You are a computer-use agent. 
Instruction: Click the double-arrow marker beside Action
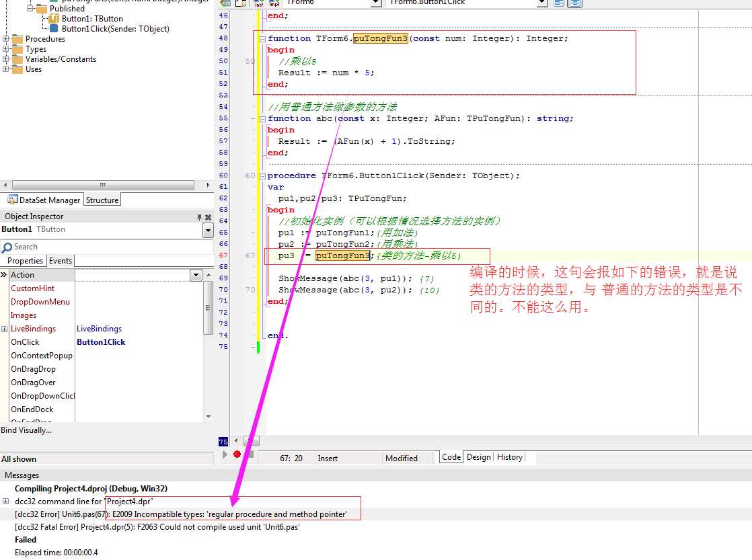pyautogui.click(x=4, y=275)
